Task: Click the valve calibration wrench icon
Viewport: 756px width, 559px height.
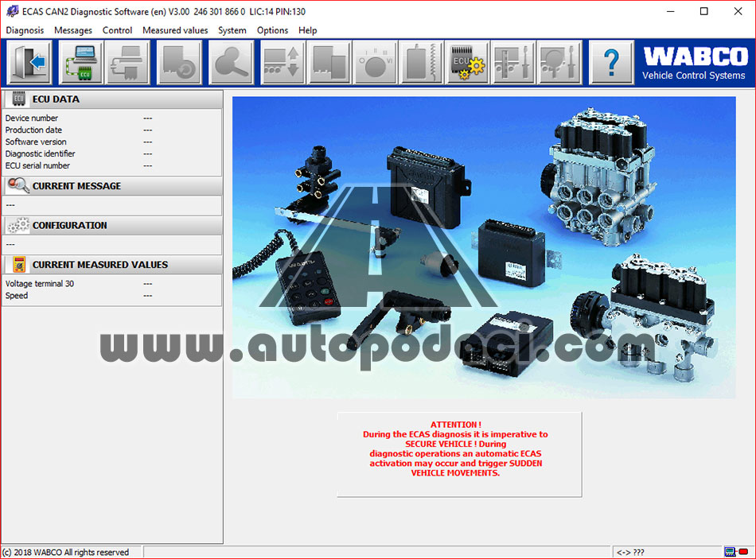Action: 513,63
